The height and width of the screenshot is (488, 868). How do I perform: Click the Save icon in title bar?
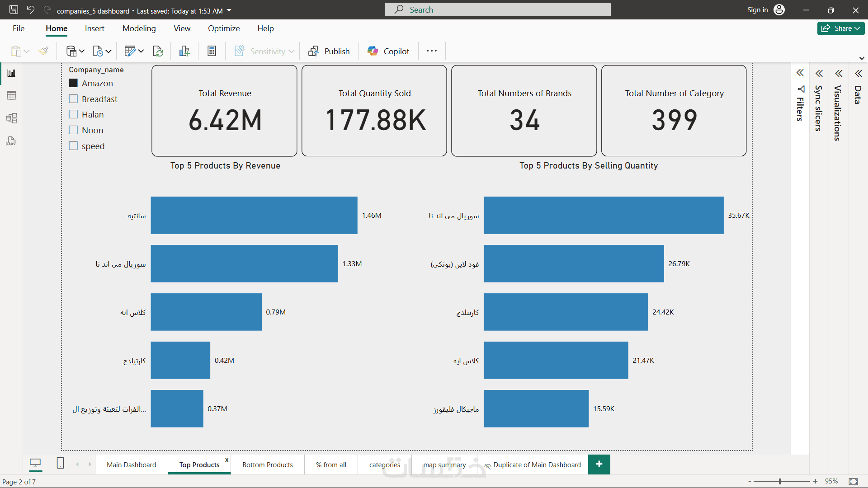click(14, 10)
